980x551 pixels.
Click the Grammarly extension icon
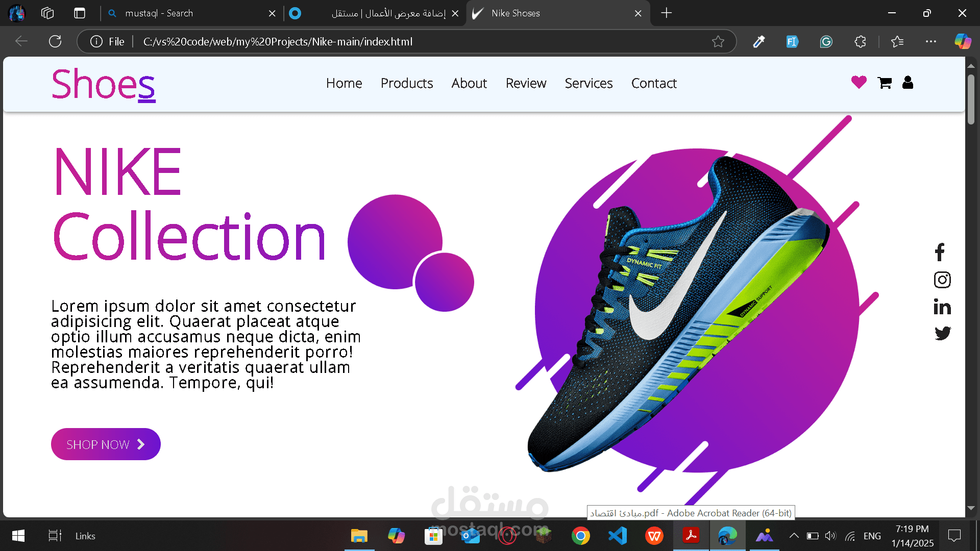(x=826, y=41)
